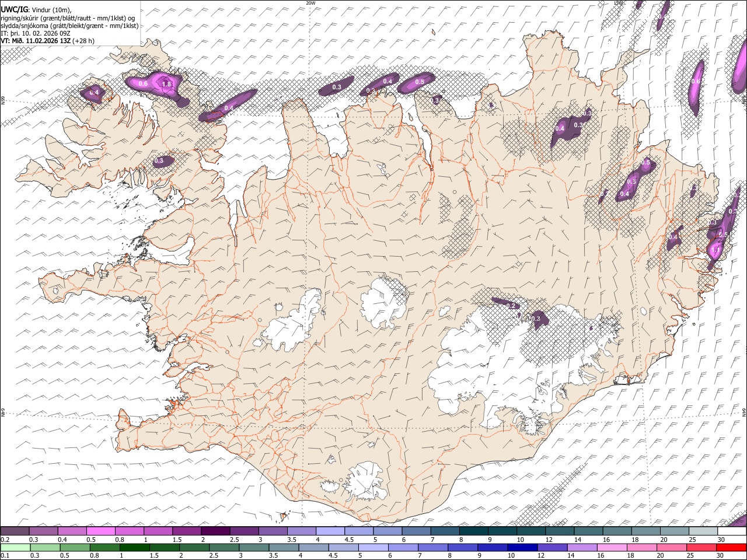Click the slydda/snjókoma legend description line
747x560 pixels.
tap(69, 26)
